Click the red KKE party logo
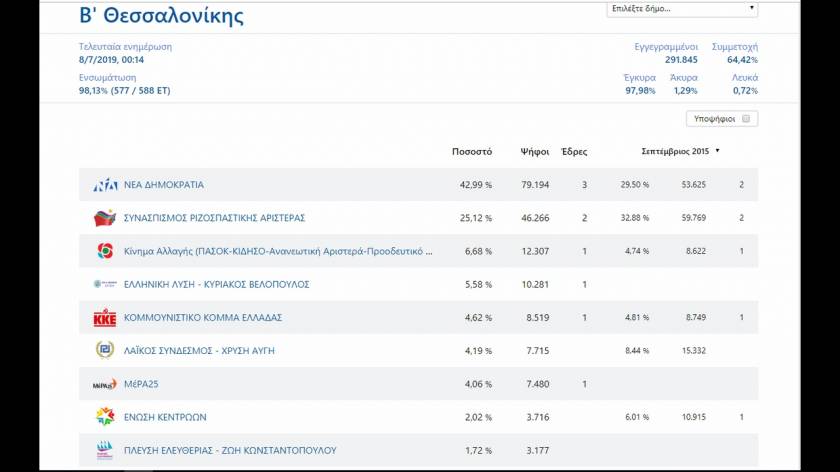Screen dimensions: 840x472 tap(105, 318)
